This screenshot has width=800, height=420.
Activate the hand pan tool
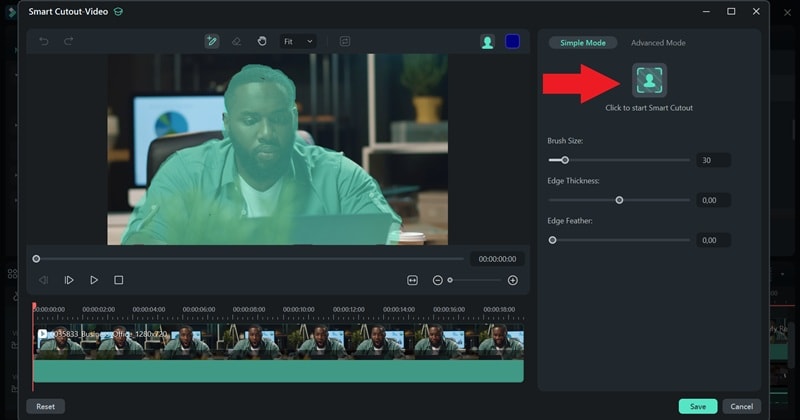tap(262, 41)
